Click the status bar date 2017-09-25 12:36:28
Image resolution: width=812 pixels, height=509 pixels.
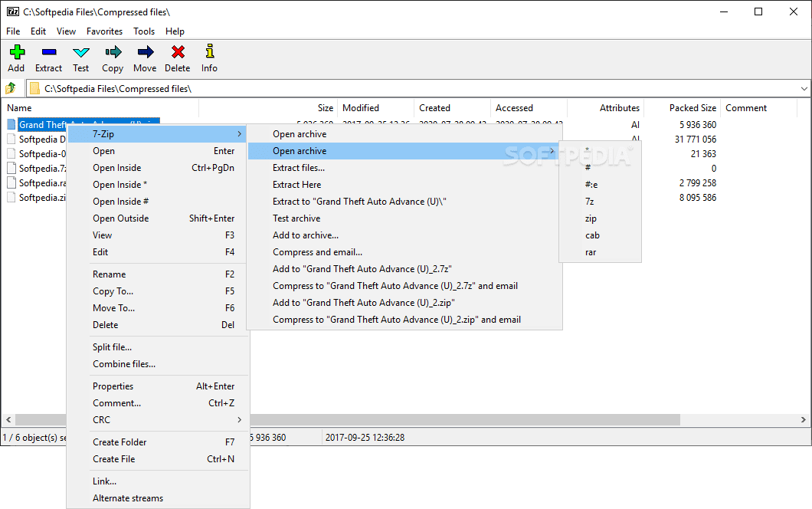pyautogui.click(x=365, y=438)
